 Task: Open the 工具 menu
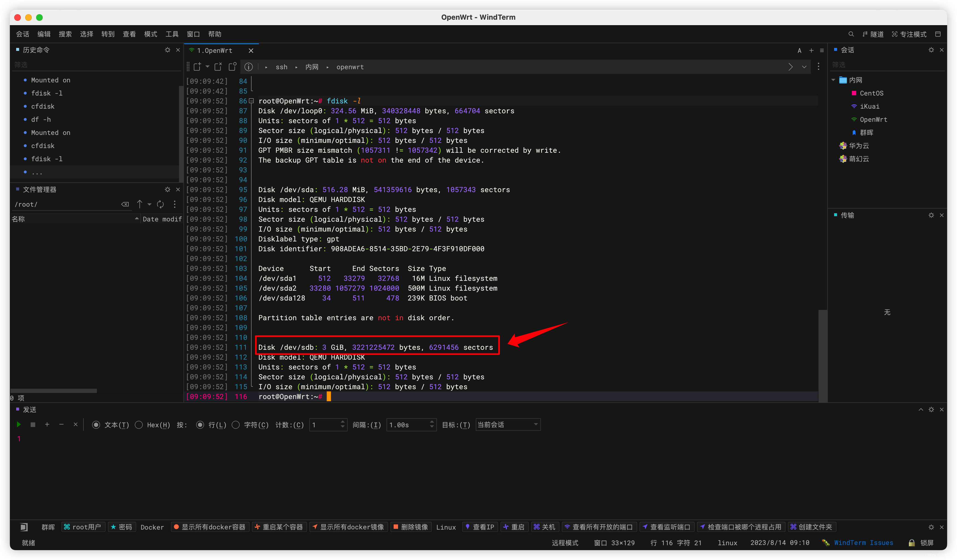(172, 34)
